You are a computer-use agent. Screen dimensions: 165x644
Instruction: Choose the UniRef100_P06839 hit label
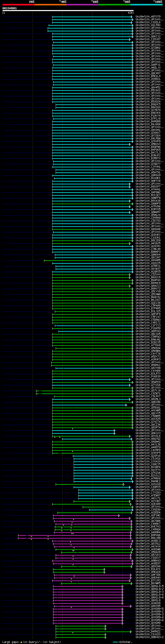(x=148, y=377)
